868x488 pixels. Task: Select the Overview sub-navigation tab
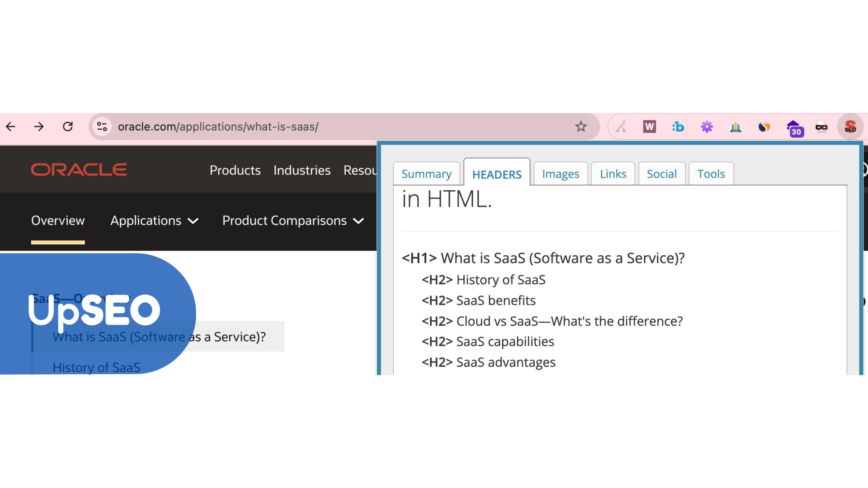tap(58, 221)
